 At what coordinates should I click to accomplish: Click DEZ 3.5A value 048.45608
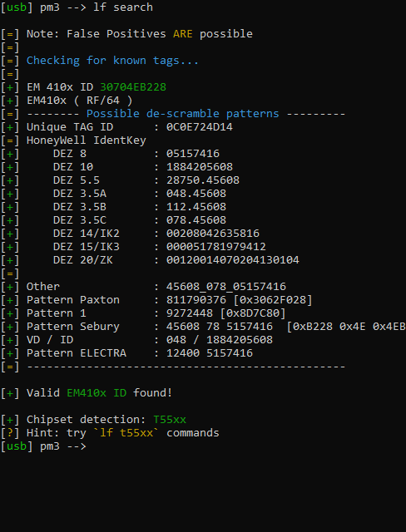point(196,194)
